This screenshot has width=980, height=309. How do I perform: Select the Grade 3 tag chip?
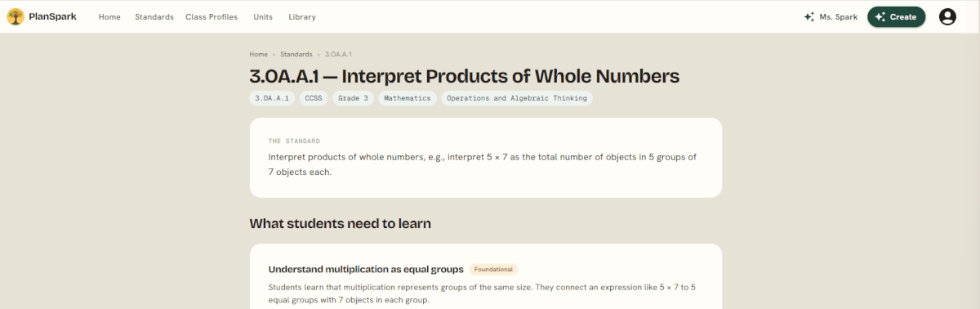click(x=353, y=98)
